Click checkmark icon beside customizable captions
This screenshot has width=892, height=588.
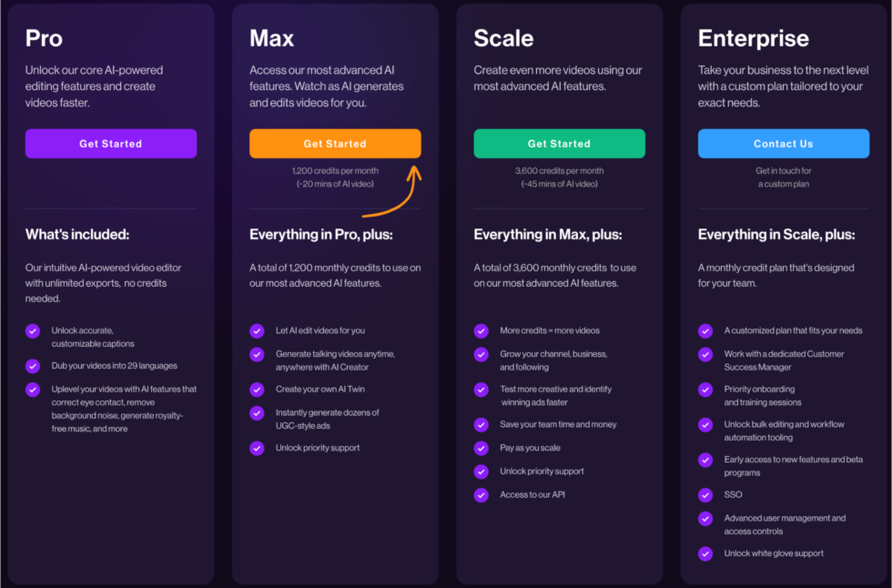click(x=33, y=331)
